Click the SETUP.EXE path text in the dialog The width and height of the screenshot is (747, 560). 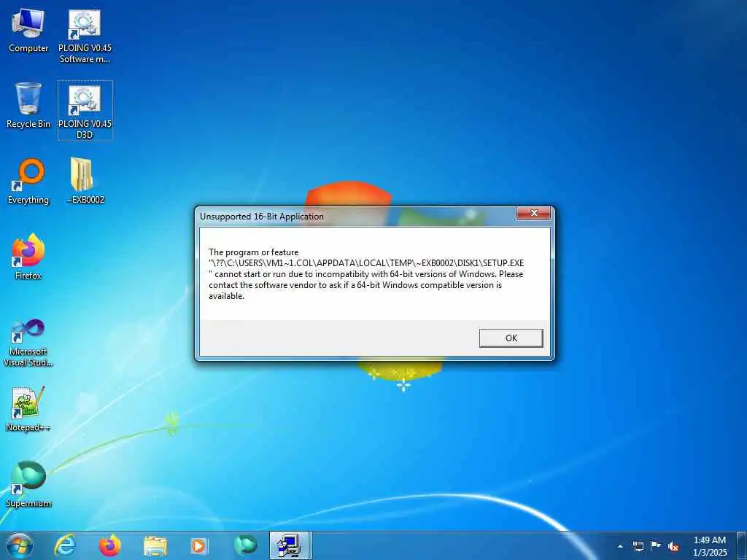pyautogui.click(x=366, y=263)
